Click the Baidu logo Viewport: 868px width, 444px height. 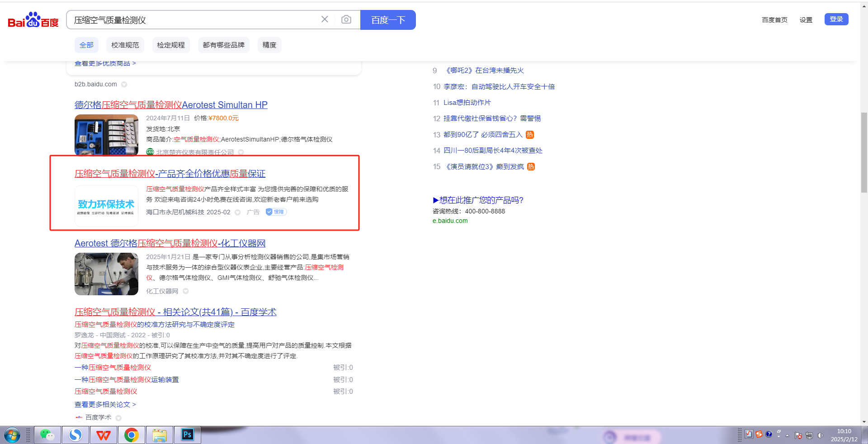pos(33,20)
